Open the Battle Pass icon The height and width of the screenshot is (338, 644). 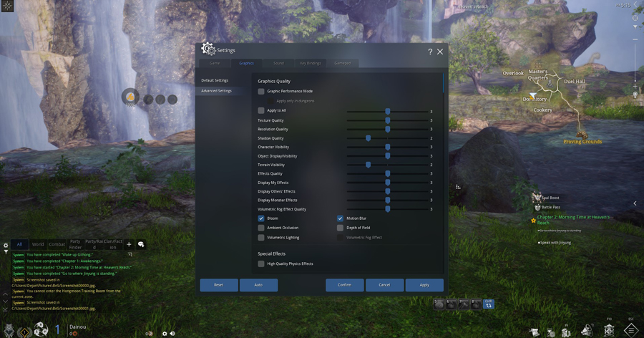537,207
